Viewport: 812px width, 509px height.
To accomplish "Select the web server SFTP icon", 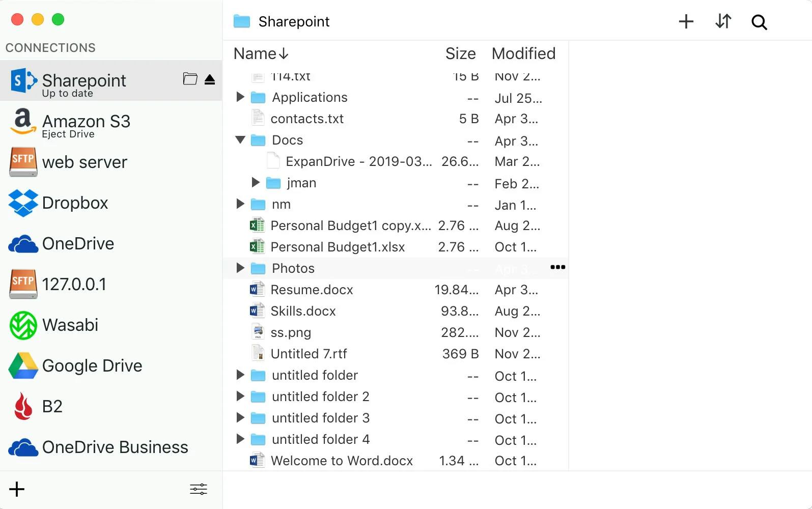I will tap(23, 162).
